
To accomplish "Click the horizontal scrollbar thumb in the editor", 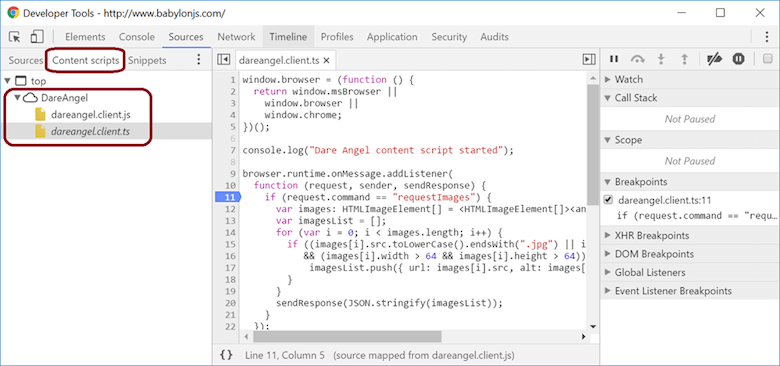I will (x=347, y=337).
